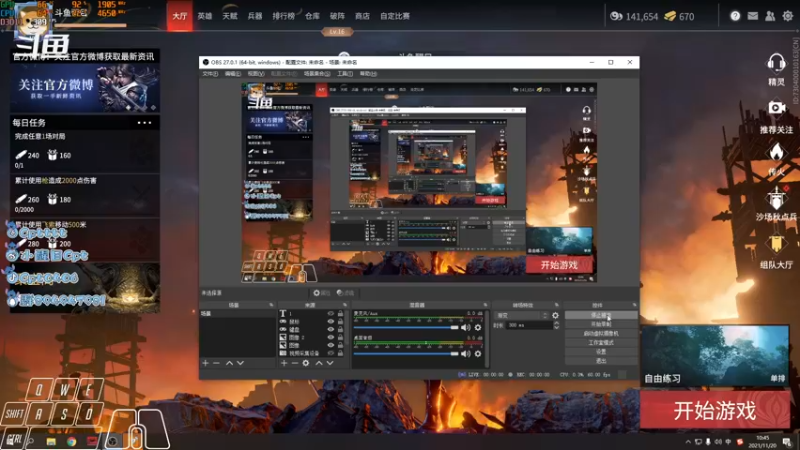Click 停止推流 button in OBS controls
The height and width of the screenshot is (450, 800).
coord(601,315)
